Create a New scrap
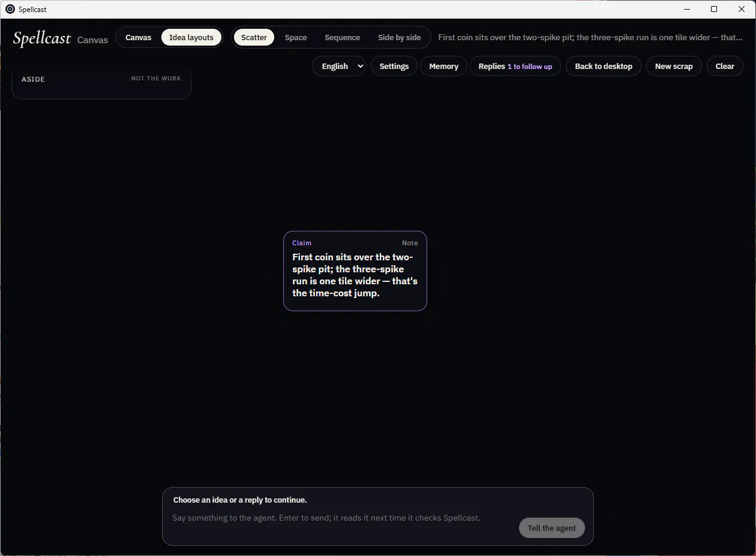Image resolution: width=756 pixels, height=556 pixels. (674, 66)
